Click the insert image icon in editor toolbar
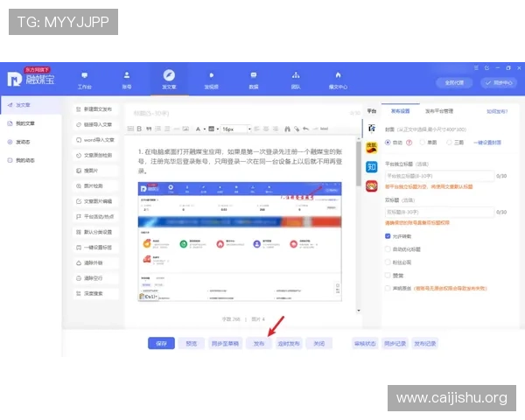Viewport: 525px width, 420px height. (x=185, y=129)
